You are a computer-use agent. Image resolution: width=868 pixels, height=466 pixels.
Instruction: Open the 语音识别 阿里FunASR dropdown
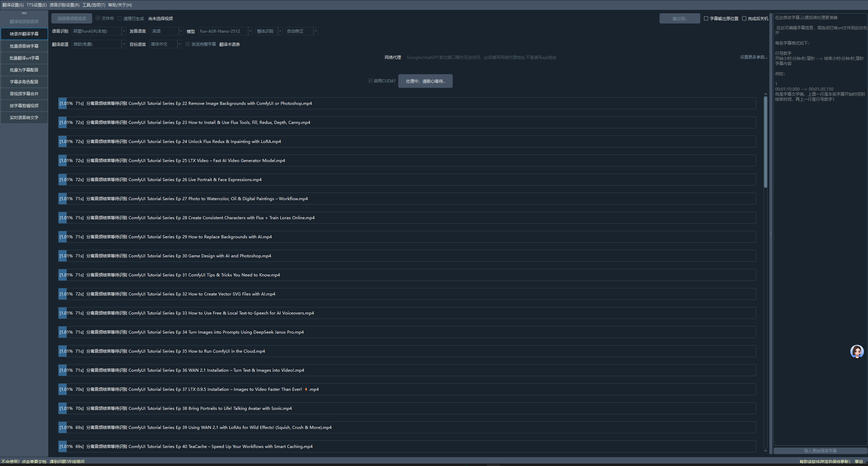[x=99, y=31]
